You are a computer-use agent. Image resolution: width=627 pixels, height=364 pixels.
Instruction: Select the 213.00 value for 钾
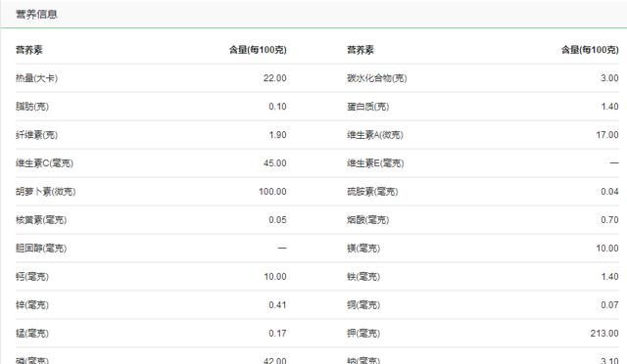[x=604, y=334]
